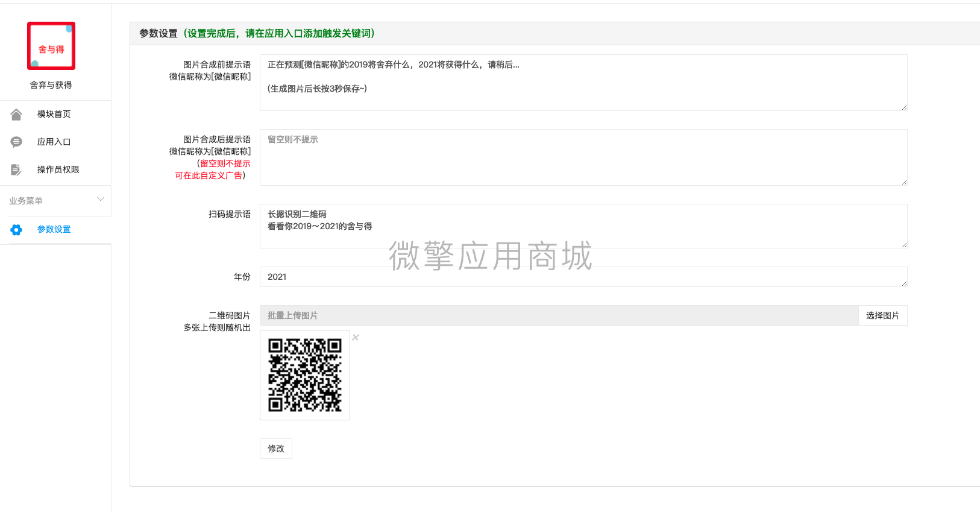
Task: Click the chat bubble icon beside 应用入口
Action: point(16,142)
